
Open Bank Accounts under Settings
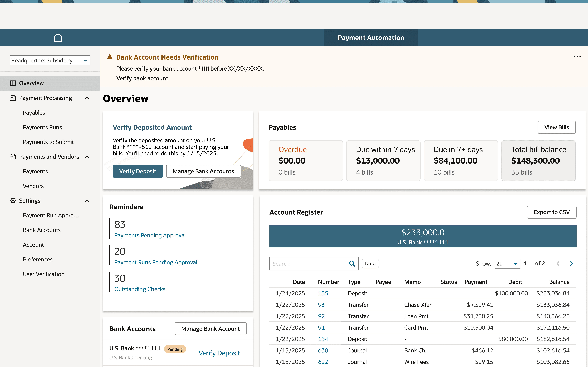(x=42, y=230)
